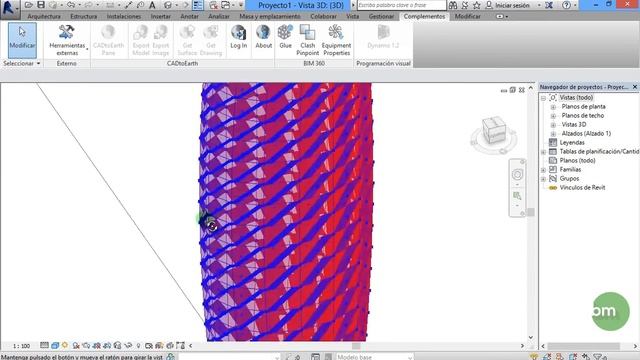The width and height of the screenshot is (640, 360).
Task: Click the CADtoEarth Pane icon
Action: pyautogui.click(x=108, y=40)
